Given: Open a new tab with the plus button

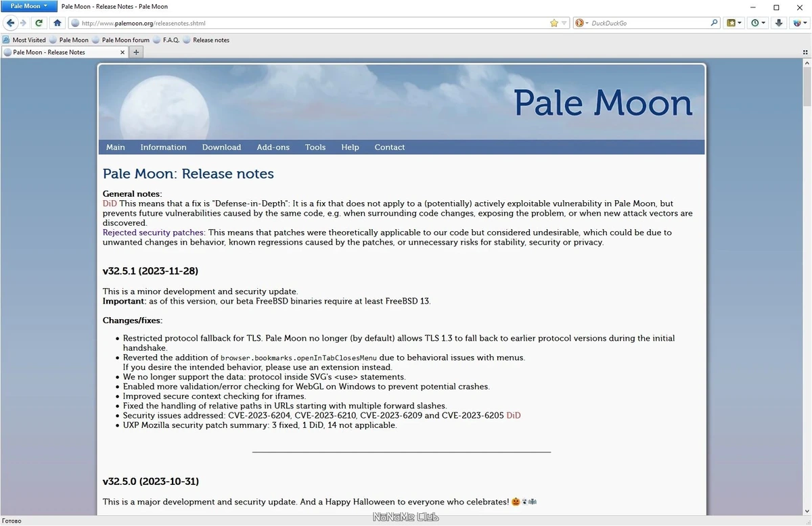Looking at the screenshot, I should click(136, 52).
